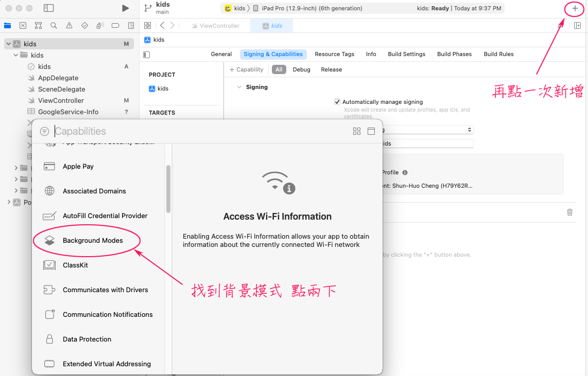Open the Source Control navigator icon
Screen dimensions: 588x376
[23, 26]
